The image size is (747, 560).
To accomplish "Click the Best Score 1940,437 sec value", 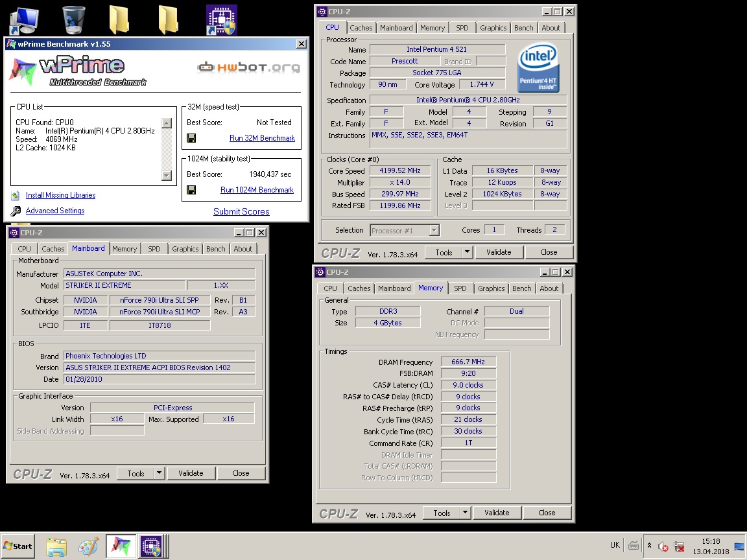I will [x=270, y=174].
